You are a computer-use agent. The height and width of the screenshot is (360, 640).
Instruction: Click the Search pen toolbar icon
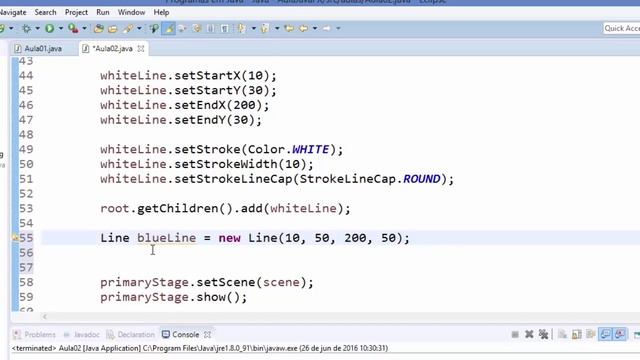(128, 29)
